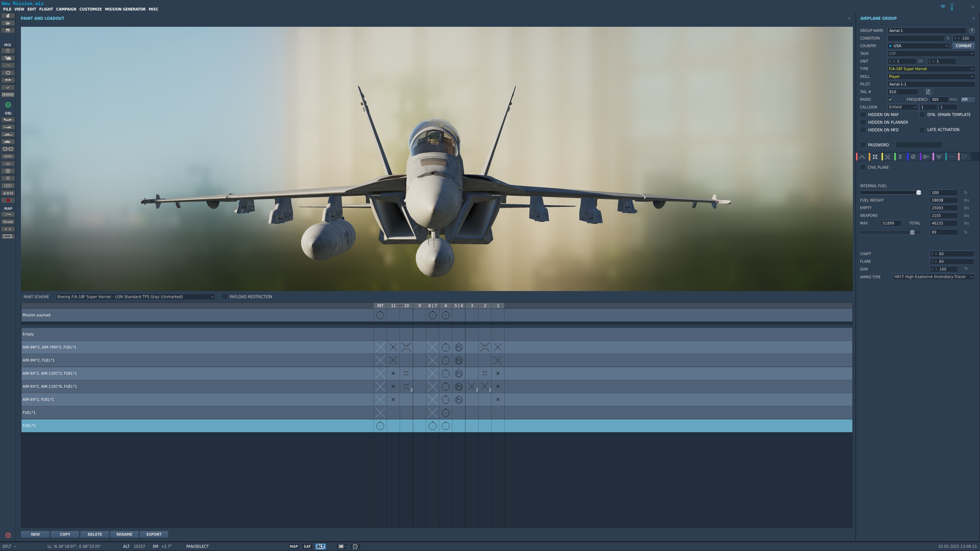Click the save mission disk icon
Viewport: 980px width, 551px height.
[x=8, y=30]
